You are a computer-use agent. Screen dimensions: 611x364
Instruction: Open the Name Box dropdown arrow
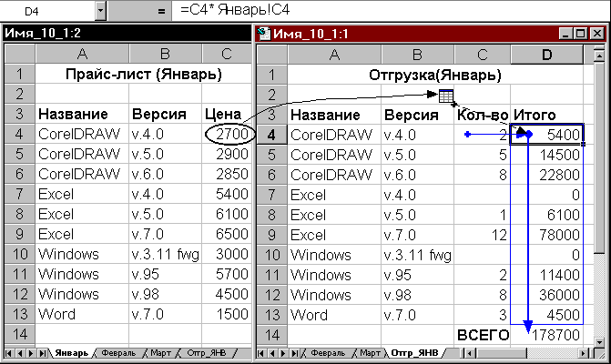point(100,11)
